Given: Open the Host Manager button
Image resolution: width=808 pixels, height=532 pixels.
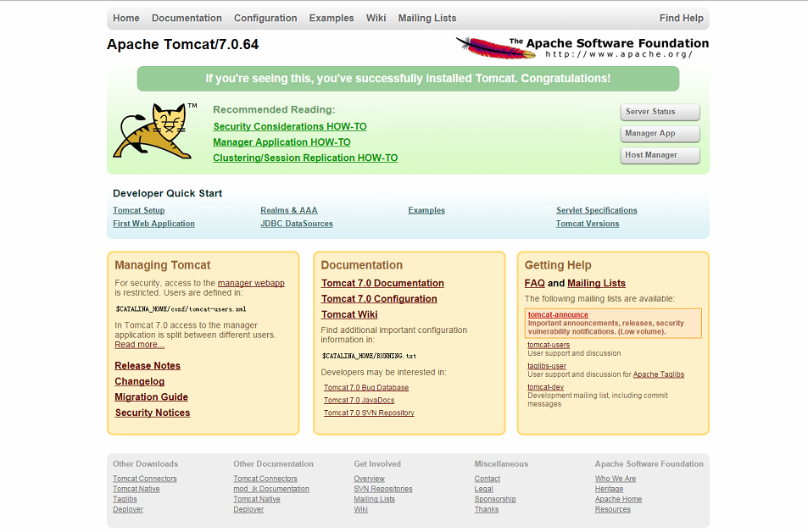Looking at the screenshot, I should pyautogui.click(x=660, y=155).
